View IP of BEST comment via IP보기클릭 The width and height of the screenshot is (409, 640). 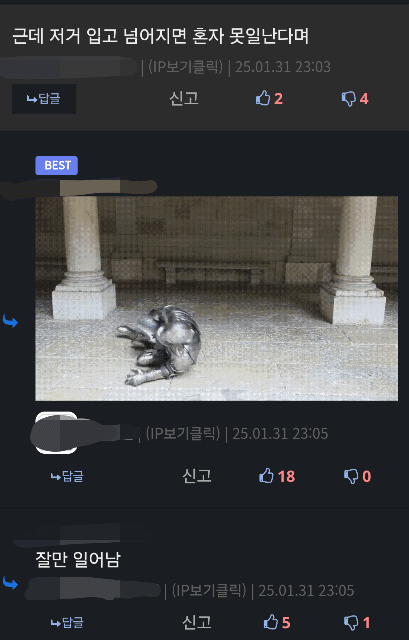pos(183,433)
